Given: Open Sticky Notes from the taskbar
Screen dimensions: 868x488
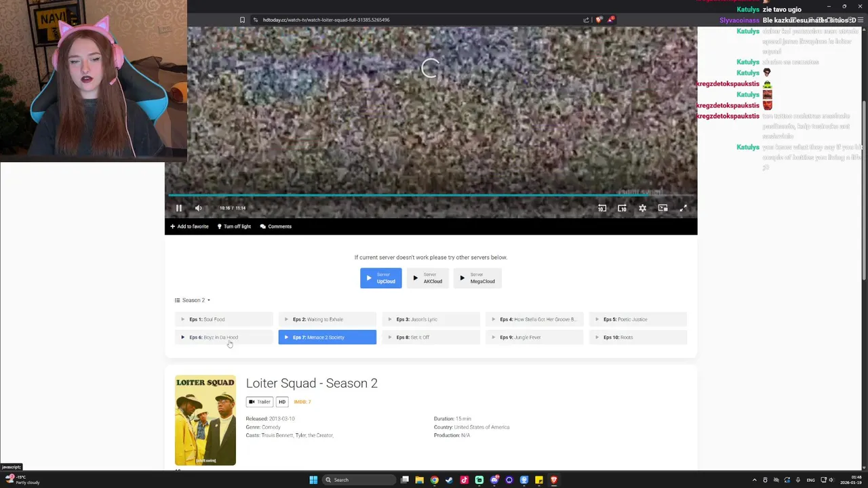Looking at the screenshot, I should (x=539, y=480).
